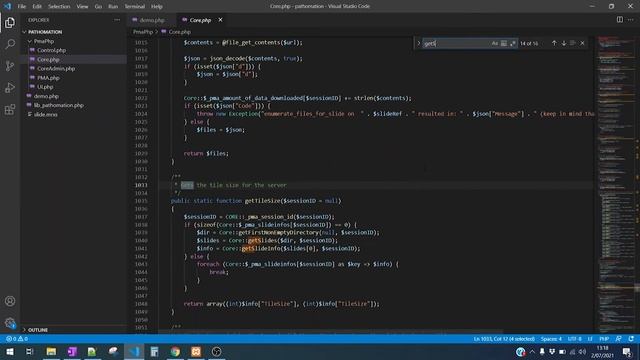Toggle Use Regular Expression in find box
Screen dimensions: 640x360
coord(513,43)
